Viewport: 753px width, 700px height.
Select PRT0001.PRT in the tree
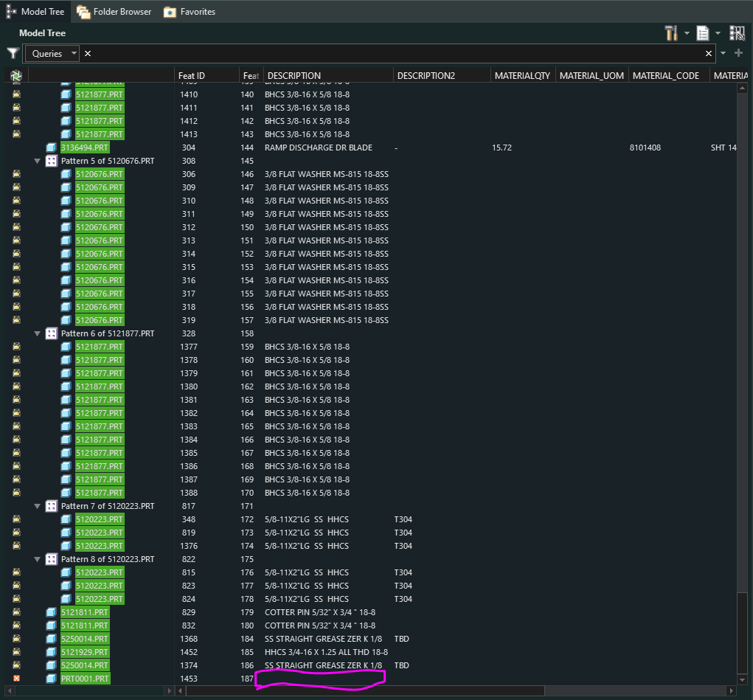pyautogui.click(x=85, y=679)
